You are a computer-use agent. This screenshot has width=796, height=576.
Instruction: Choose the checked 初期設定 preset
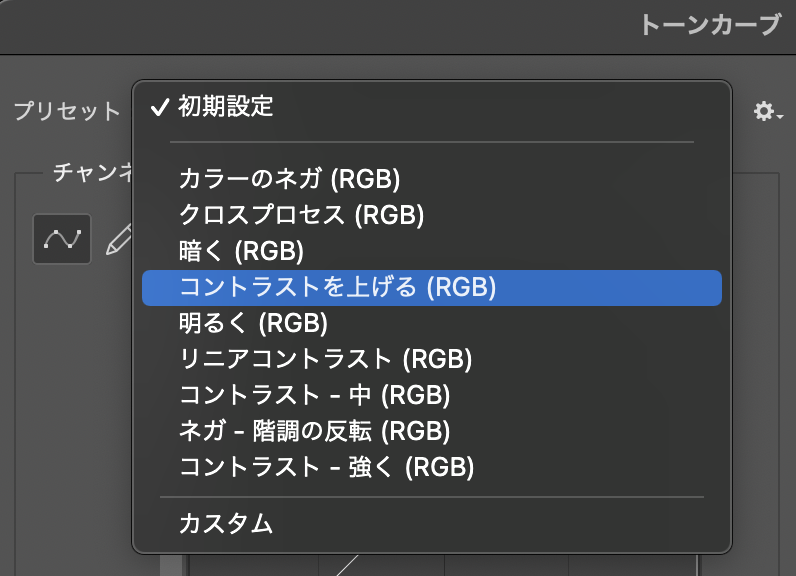coord(225,107)
